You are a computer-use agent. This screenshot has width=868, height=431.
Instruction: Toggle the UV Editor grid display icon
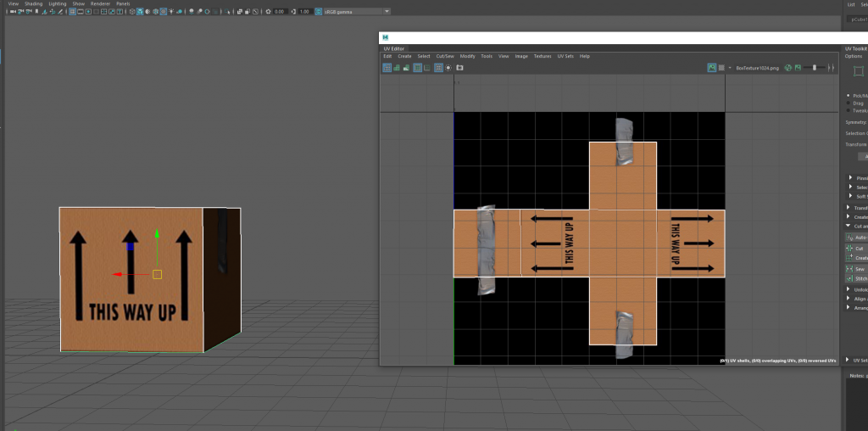pyautogui.click(x=418, y=67)
